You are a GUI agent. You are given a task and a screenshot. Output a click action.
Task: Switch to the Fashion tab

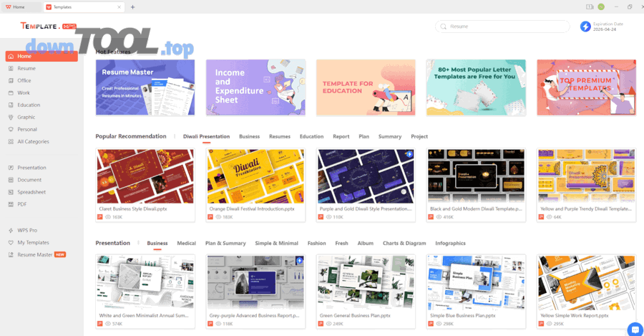(317, 244)
